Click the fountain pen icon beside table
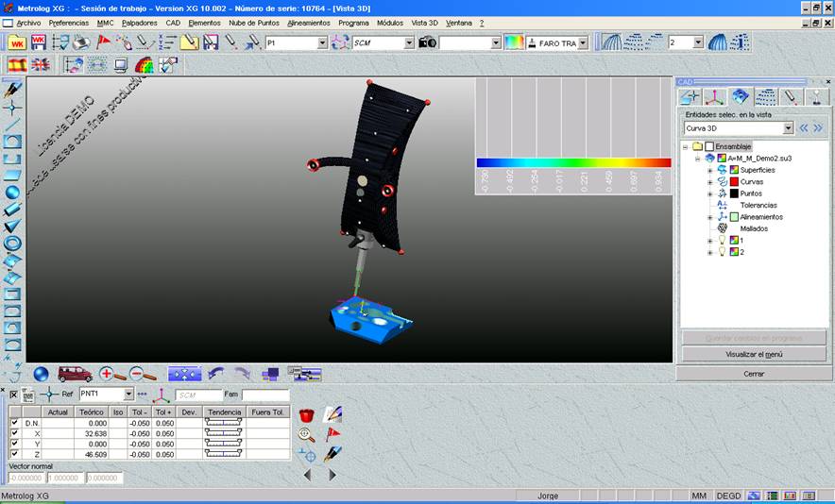The image size is (835, 504). [332, 455]
